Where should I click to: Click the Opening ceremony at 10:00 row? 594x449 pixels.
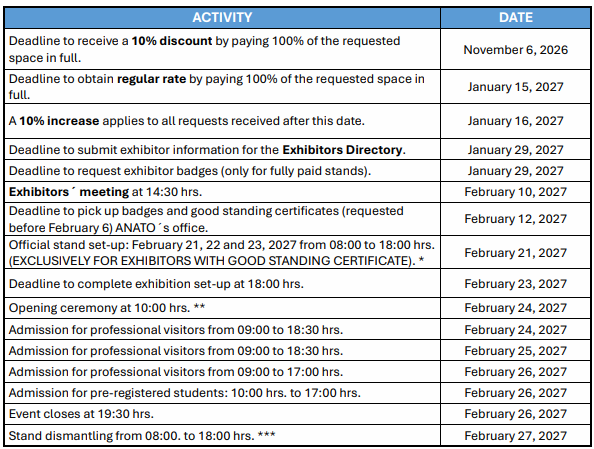coord(297,308)
